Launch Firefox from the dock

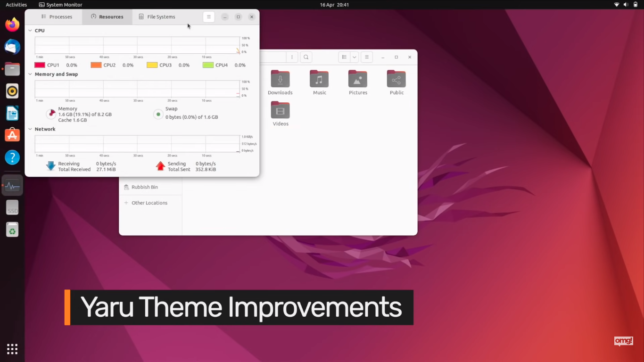pyautogui.click(x=12, y=24)
